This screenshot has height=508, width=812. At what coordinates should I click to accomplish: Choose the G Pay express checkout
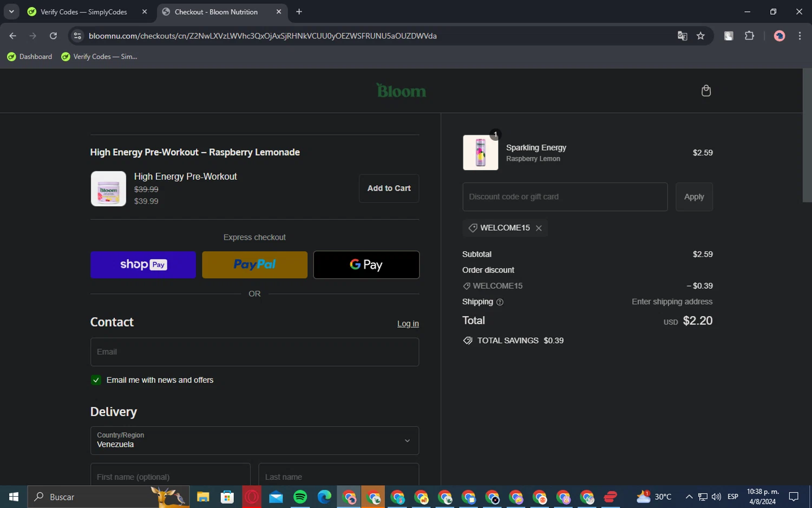366,265
